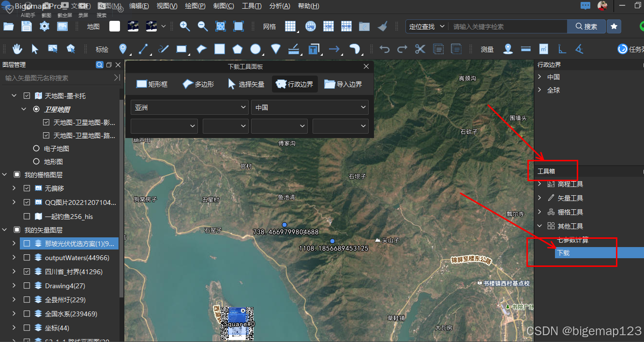
Task: Click search icon in layer manager header
Action: point(100,64)
